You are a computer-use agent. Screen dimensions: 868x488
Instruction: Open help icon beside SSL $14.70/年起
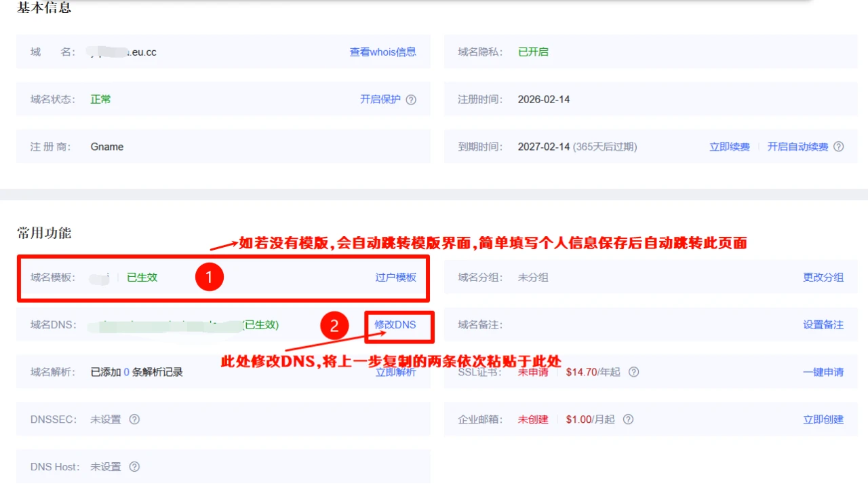[x=633, y=372]
